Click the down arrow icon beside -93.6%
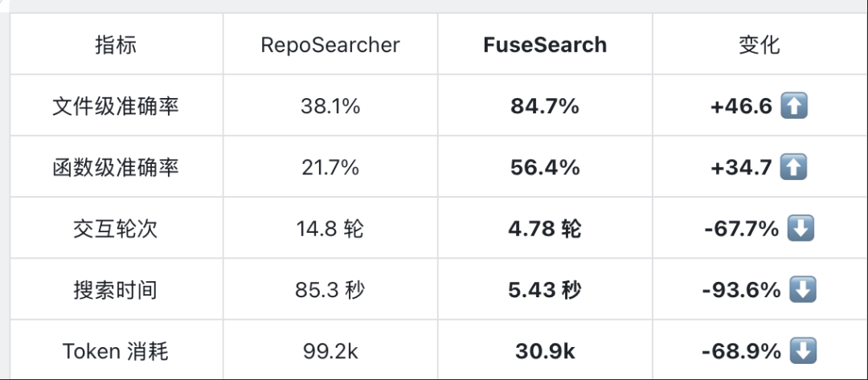The image size is (868, 380). tap(802, 290)
